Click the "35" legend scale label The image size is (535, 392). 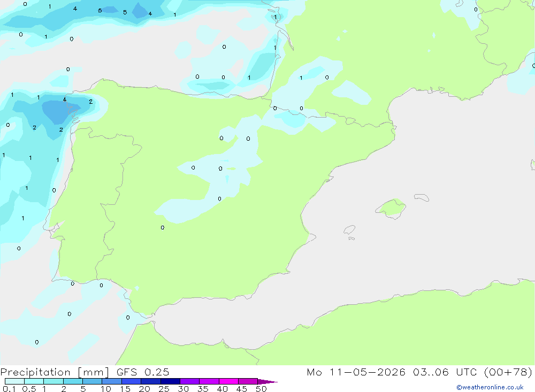tap(203, 389)
